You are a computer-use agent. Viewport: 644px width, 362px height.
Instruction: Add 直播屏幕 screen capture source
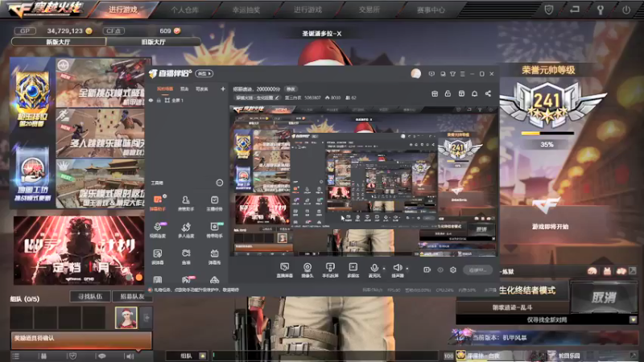click(284, 270)
